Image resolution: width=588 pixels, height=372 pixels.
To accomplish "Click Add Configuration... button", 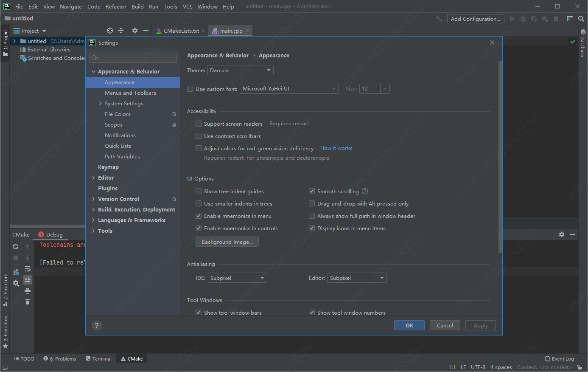I will (x=476, y=19).
